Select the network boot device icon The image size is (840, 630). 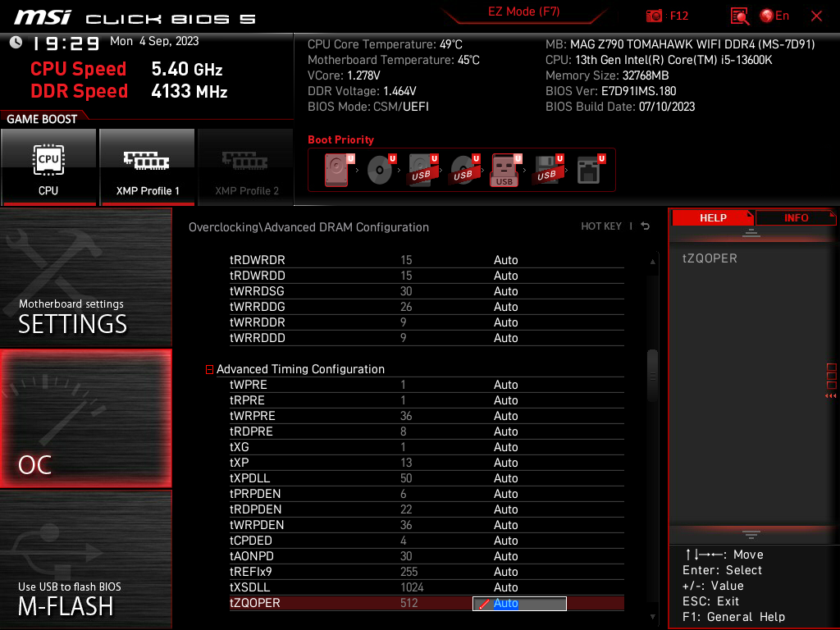click(x=591, y=170)
